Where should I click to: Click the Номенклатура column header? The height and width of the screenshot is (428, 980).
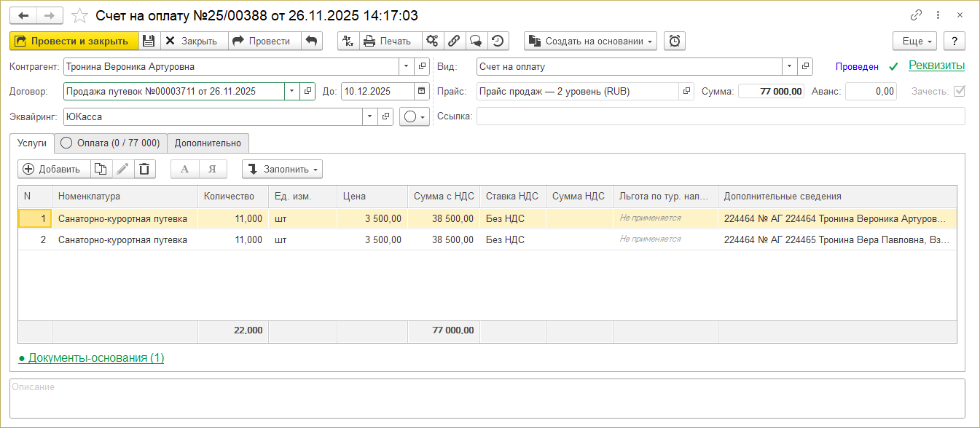click(125, 196)
